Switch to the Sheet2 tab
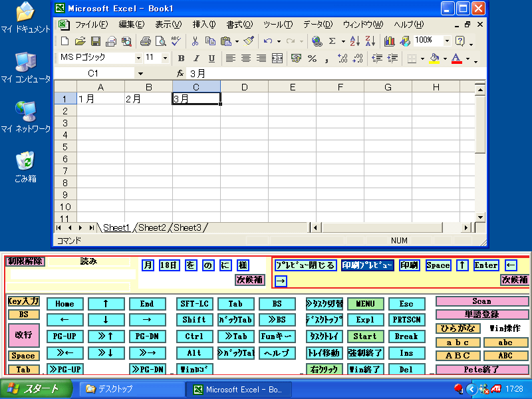 tap(152, 227)
